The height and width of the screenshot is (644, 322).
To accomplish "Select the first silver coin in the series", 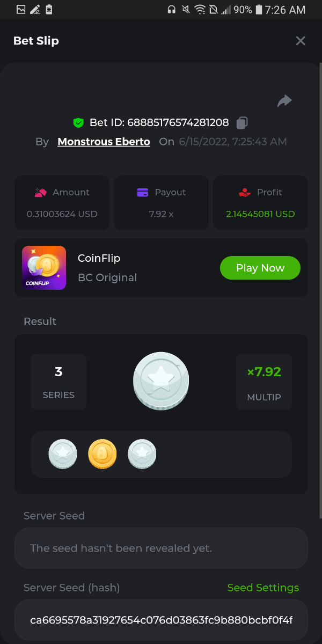I will point(63,454).
